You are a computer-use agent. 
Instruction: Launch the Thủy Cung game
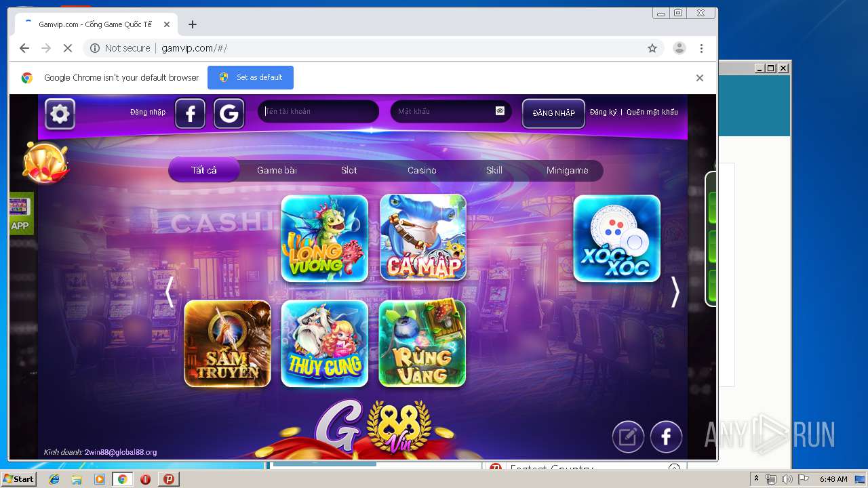tap(325, 344)
